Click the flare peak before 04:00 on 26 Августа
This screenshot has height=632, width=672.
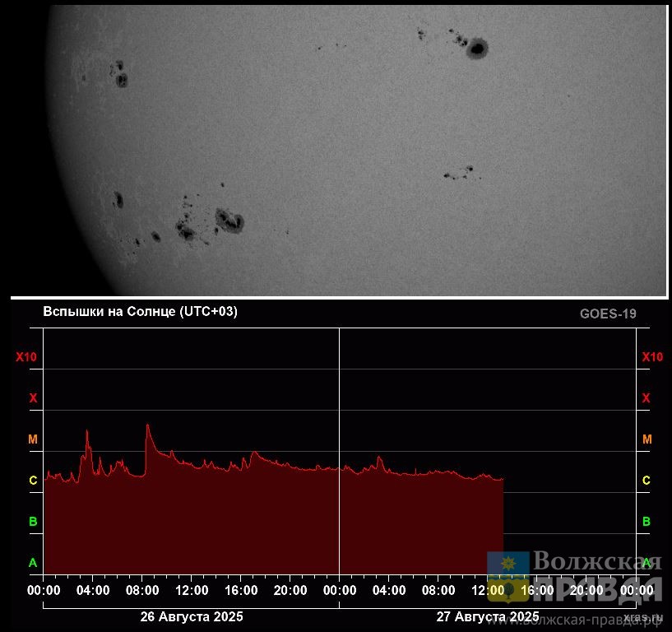pos(87,430)
